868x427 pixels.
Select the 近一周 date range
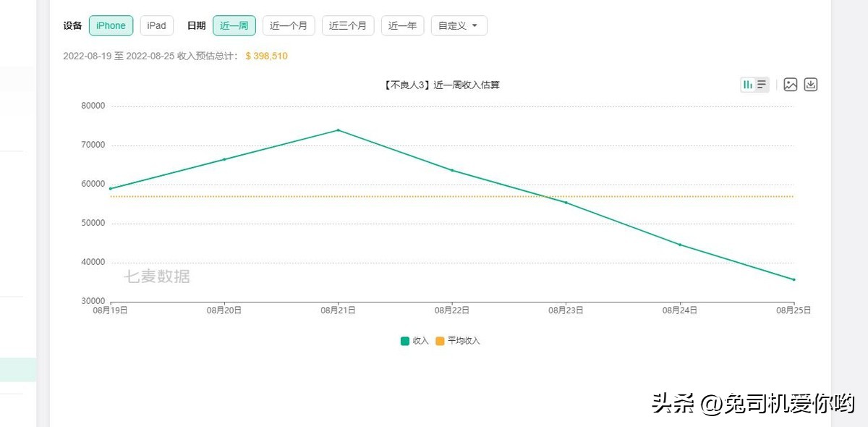[x=234, y=25]
